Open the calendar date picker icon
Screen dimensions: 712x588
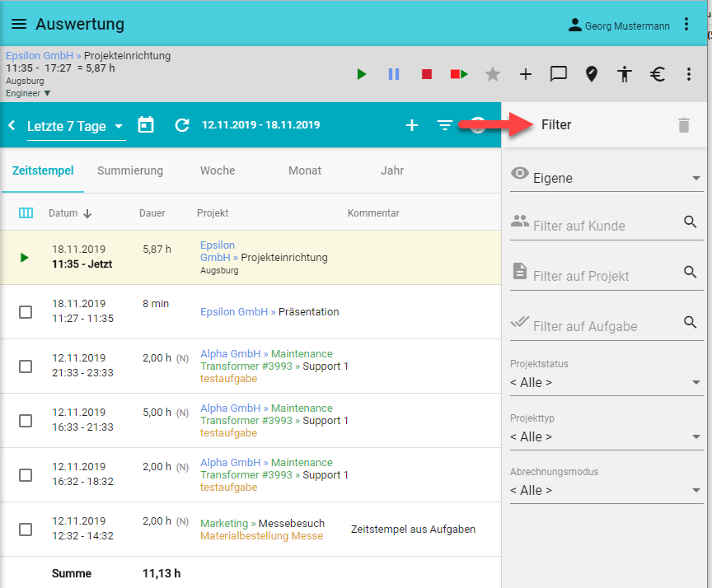coord(146,125)
